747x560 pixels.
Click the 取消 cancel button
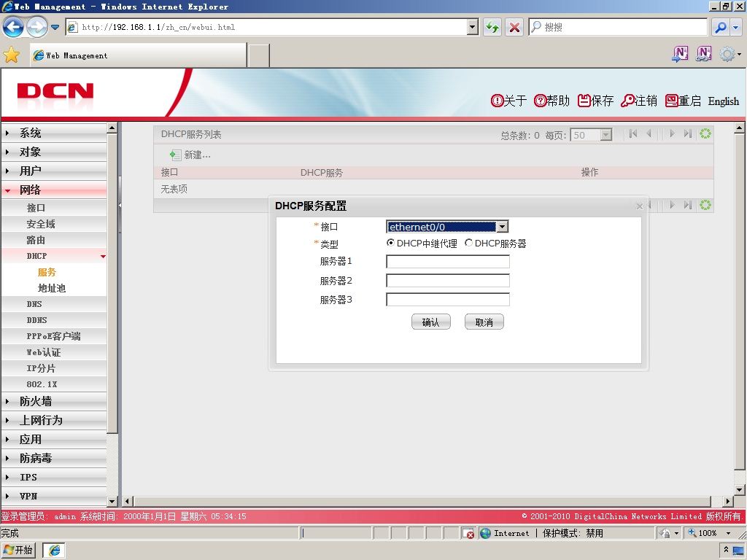click(484, 322)
